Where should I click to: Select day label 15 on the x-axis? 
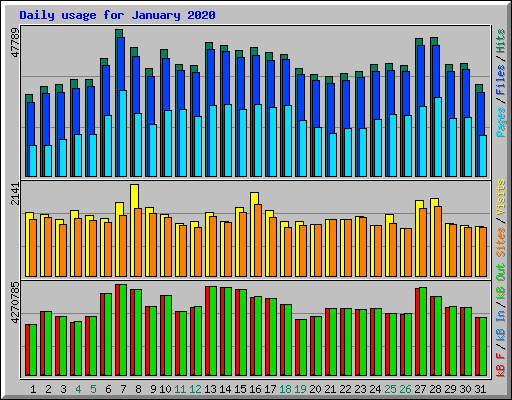(x=240, y=389)
